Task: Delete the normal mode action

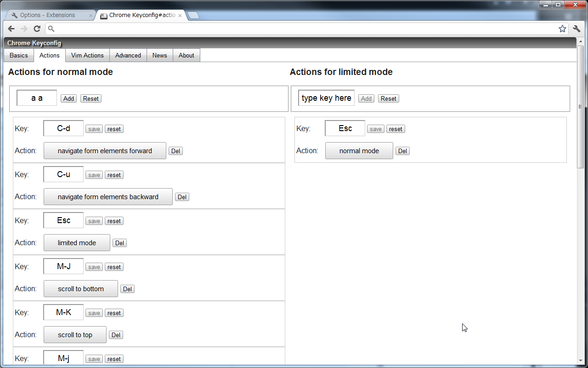Action: [x=402, y=151]
